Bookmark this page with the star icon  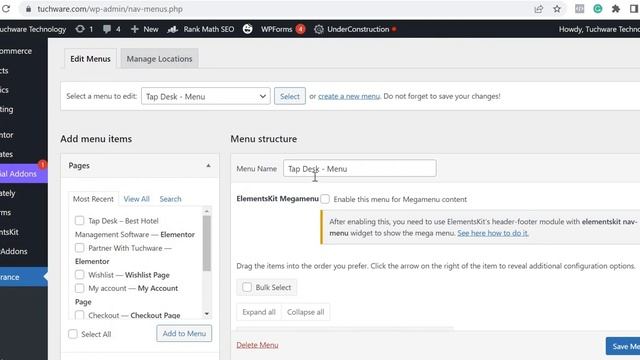[x=557, y=9]
